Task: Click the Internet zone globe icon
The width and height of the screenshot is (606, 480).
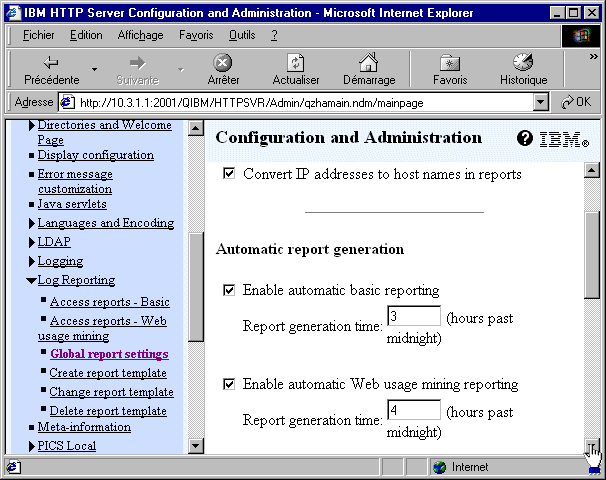Action: 439,467
